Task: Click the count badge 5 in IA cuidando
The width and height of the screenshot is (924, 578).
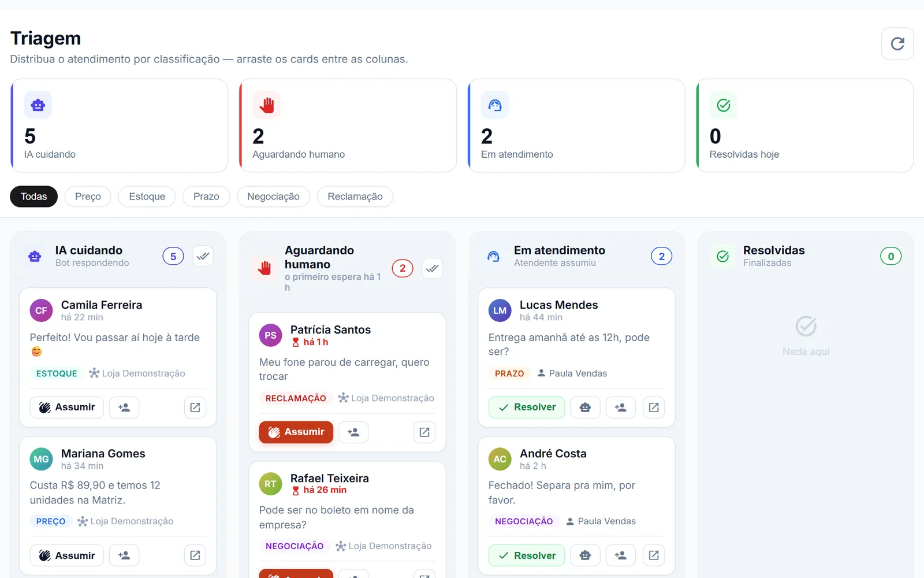Action: (173, 256)
